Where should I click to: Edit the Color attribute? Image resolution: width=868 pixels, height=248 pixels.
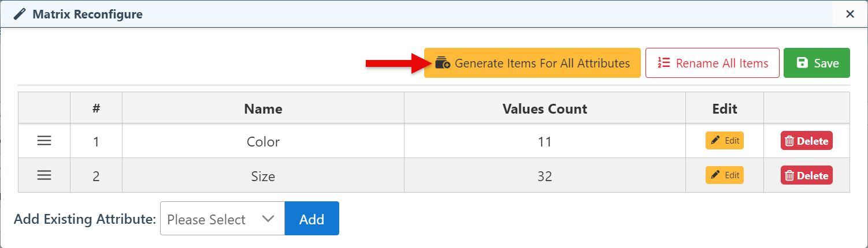pos(724,141)
